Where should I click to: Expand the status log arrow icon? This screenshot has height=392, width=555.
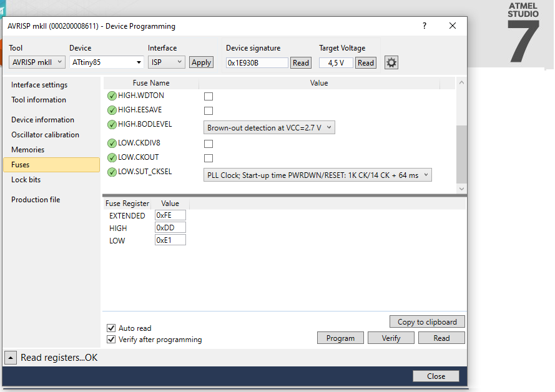(x=11, y=358)
